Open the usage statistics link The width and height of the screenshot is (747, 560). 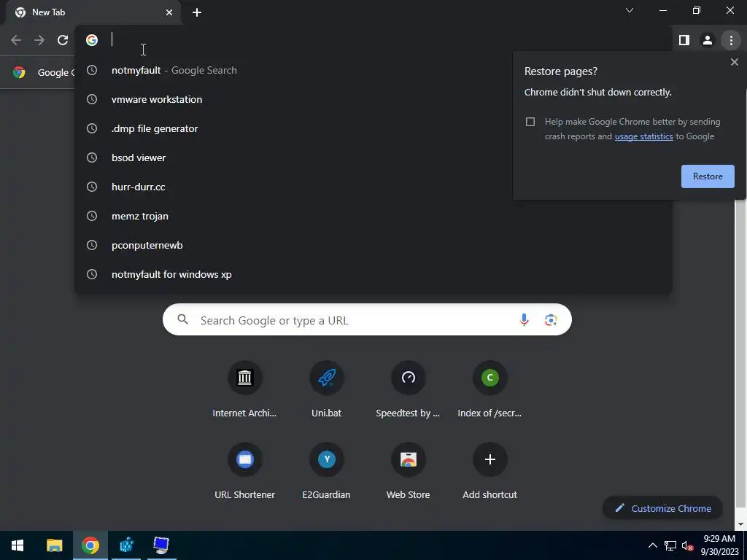point(643,136)
